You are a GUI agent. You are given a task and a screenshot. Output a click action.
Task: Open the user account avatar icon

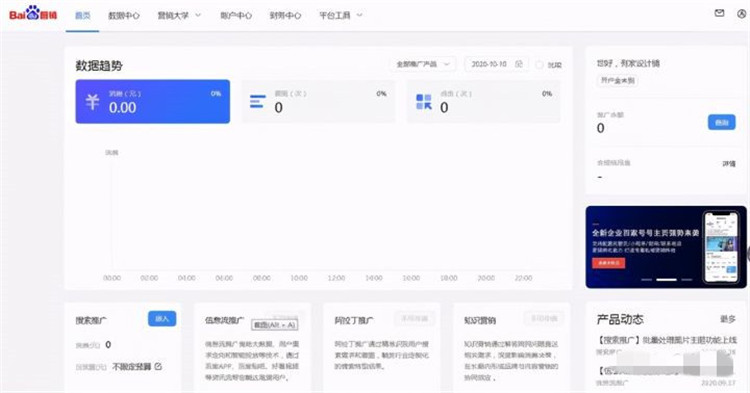(x=741, y=14)
